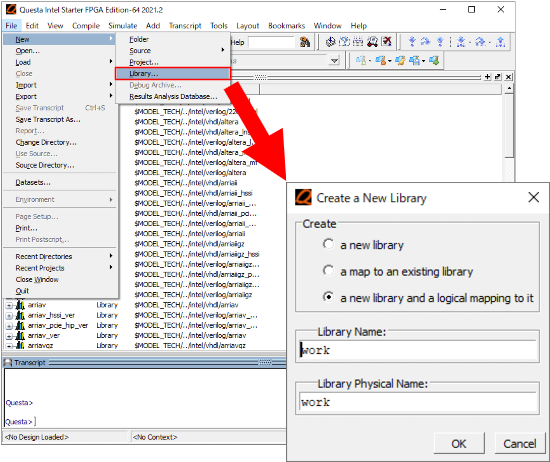Click the Questa logo in Create a New Library dialog
The image size is (550, 462).
click(303, 197)
